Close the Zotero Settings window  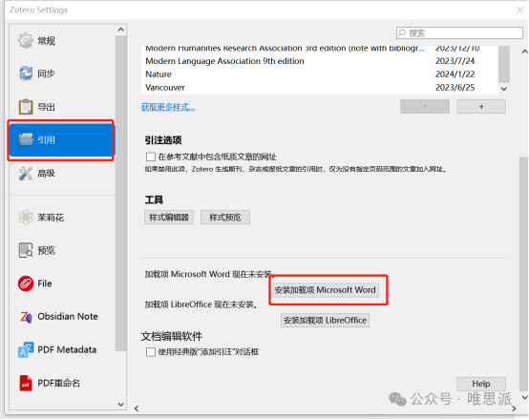point(519,10)
